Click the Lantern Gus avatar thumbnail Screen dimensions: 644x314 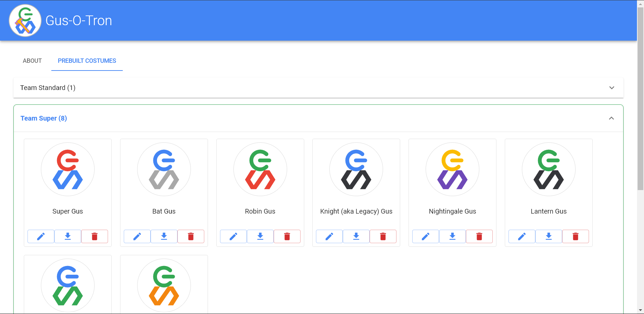click(x=549, y=169)
